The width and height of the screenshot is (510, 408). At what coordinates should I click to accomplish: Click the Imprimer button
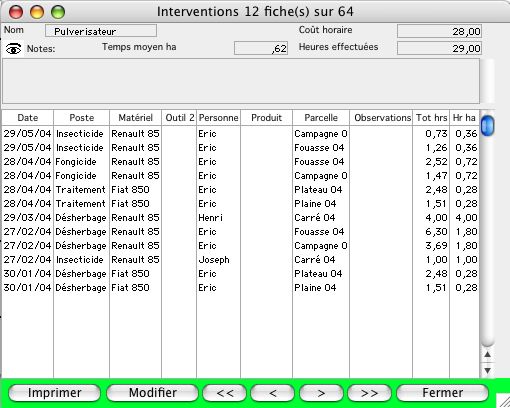54,393
